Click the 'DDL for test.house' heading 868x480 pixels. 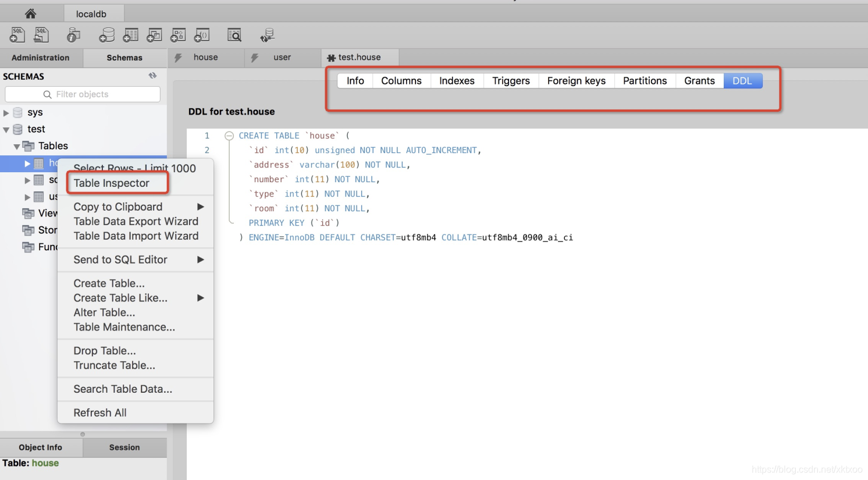[x=232, y=112]
